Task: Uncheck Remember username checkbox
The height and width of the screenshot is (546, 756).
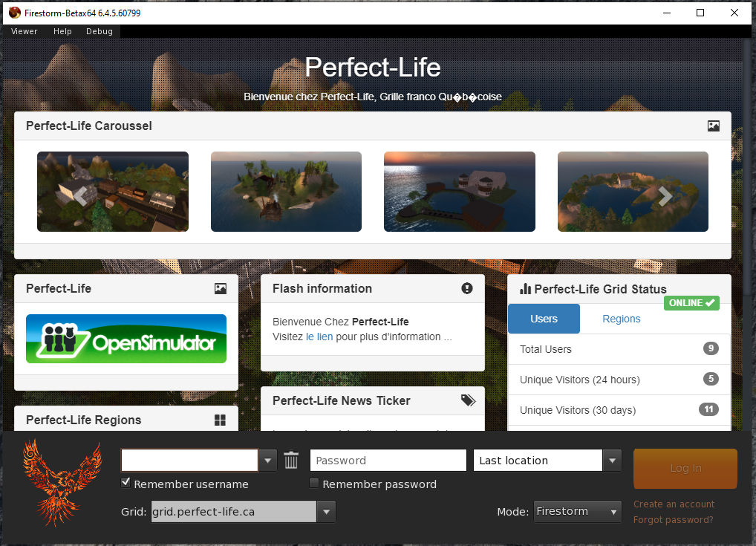Action: coord(126,483)
